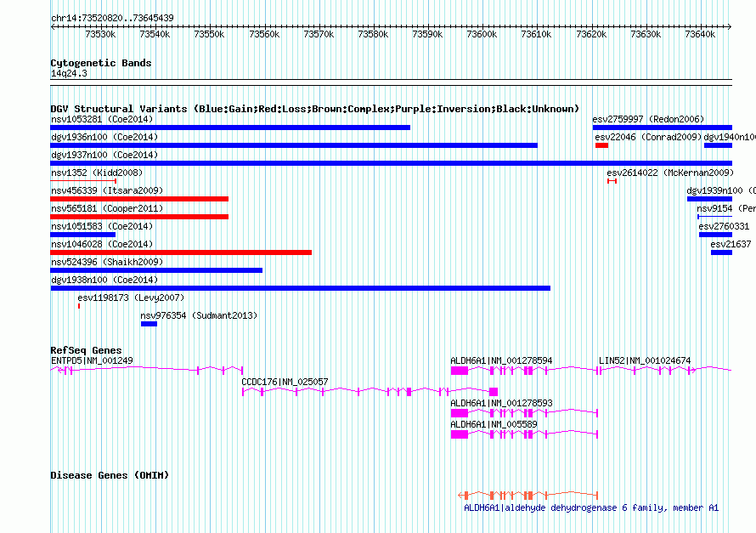The width and height of the screenshot is (756, 533).
Task: Click the RefSeq Genes track title
Action: 87,351
